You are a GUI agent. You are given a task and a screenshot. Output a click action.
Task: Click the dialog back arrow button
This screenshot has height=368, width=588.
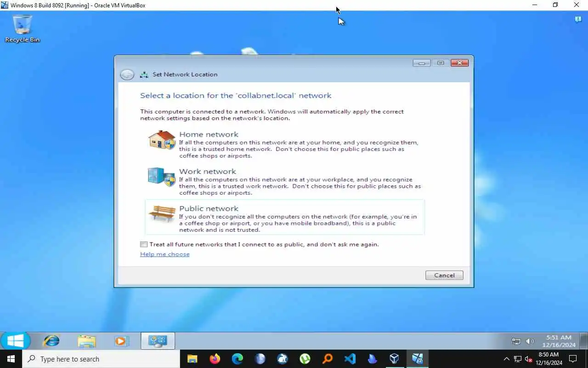127,75
